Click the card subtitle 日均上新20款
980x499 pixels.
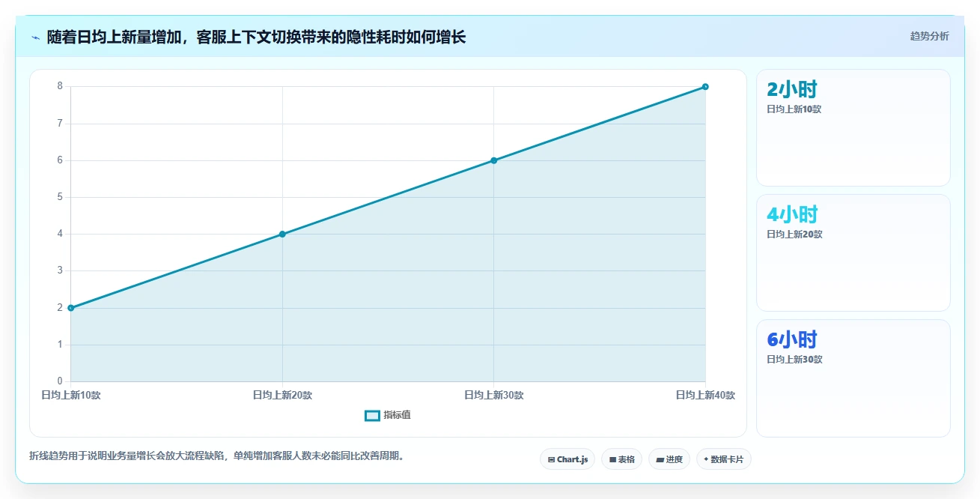[794, 235]
